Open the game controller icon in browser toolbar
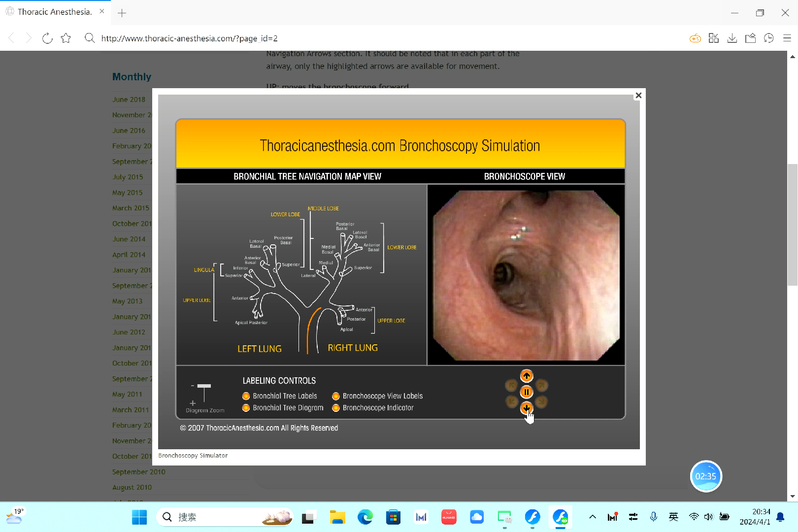The image size is (798, 532). 695,38
